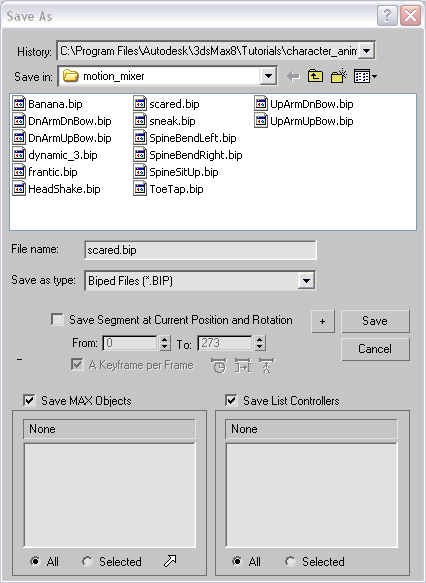Choose Selected radio under MAX Objects
The width and height of the screenshot is (426, 583).
(87, 561)
